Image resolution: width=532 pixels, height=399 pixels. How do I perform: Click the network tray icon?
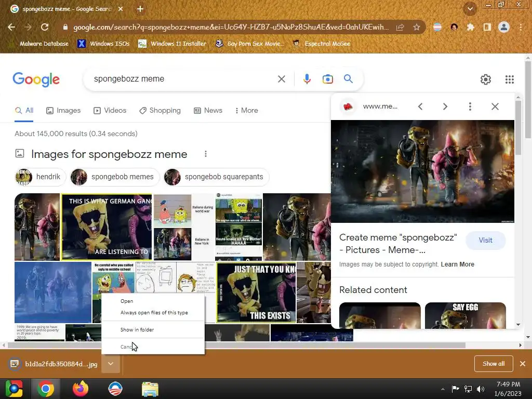468,389
